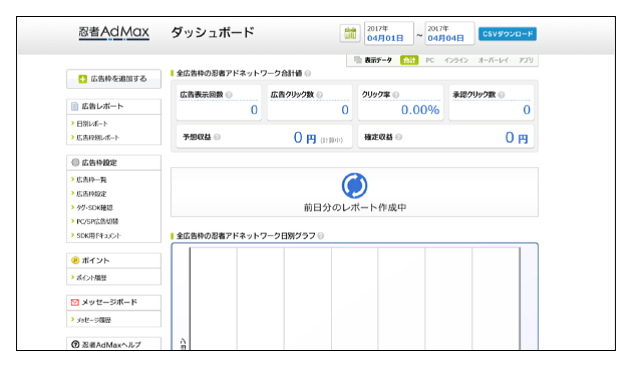Select the 合計 display data tab
This screenshot has width=640, height=367.
(x=409, y=60)
